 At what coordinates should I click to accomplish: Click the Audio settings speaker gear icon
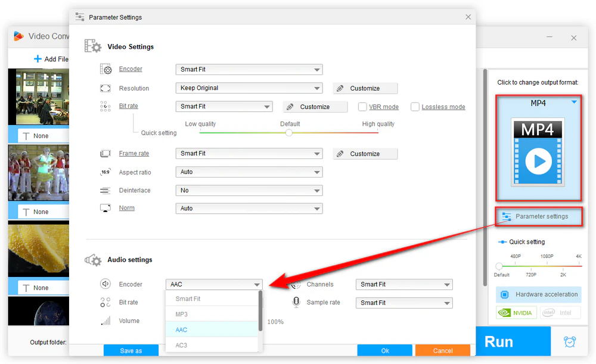pyautogui.click(x=93, y=260)
